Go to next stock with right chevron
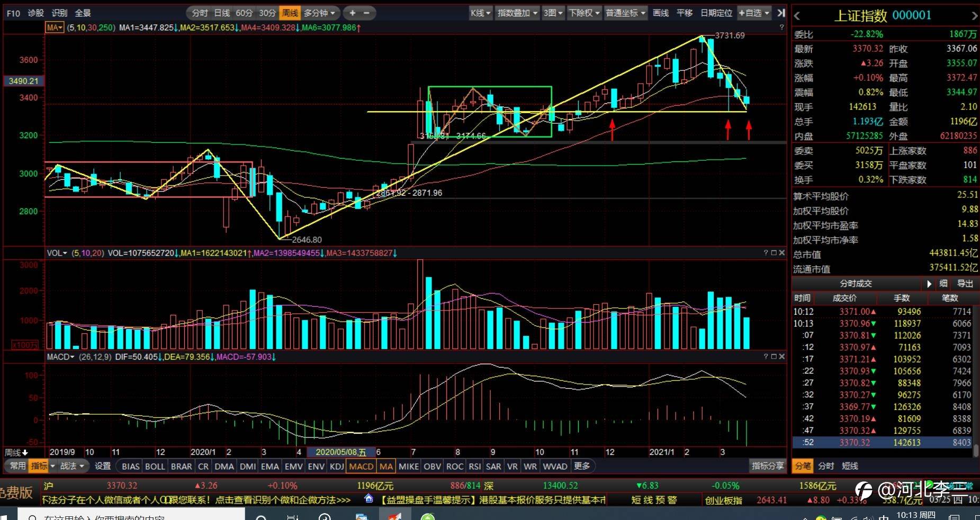The height and width of the screenshot is (520, 980). [x=974, y=16]
